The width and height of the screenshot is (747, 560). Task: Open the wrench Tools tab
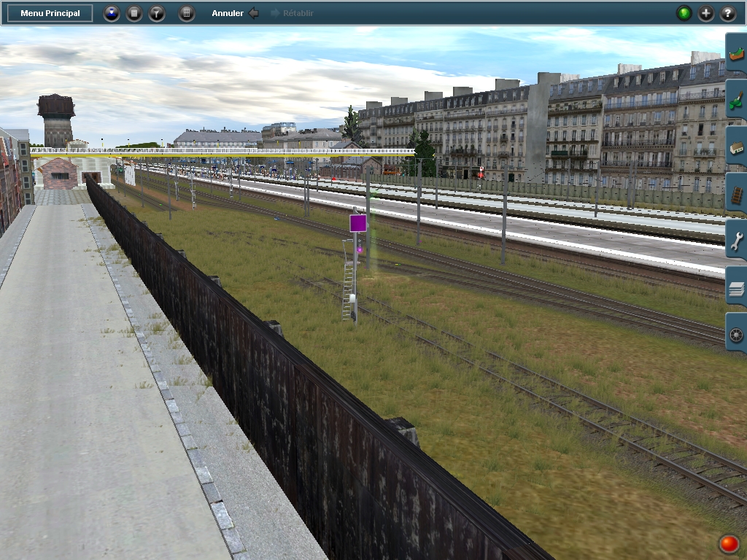(x=736, y=240)
